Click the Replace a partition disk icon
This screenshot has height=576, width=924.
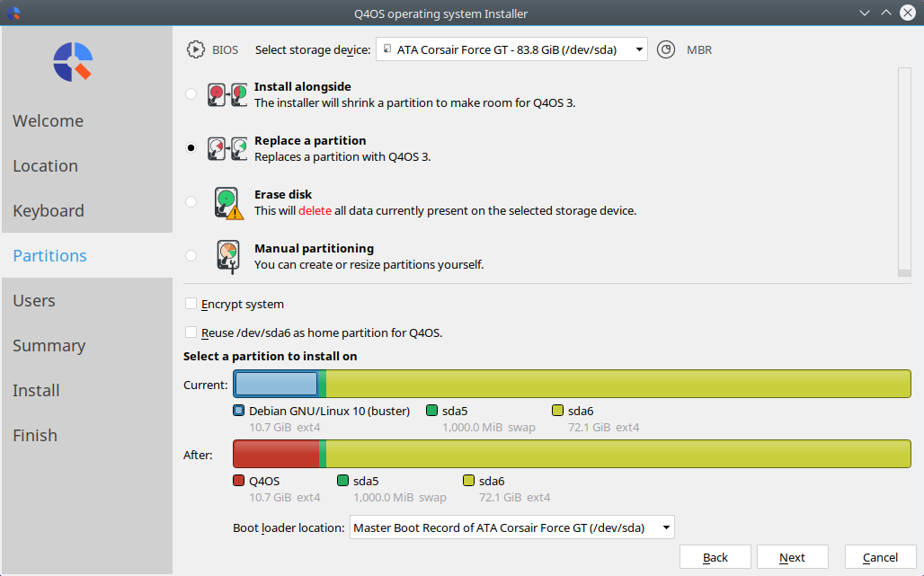(227, 149)
